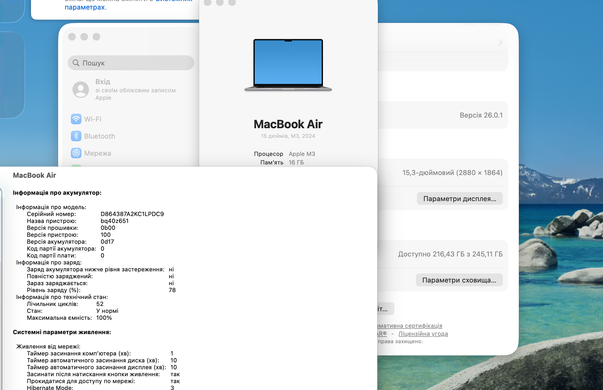Click Системні параметри живлення heading

62,332
